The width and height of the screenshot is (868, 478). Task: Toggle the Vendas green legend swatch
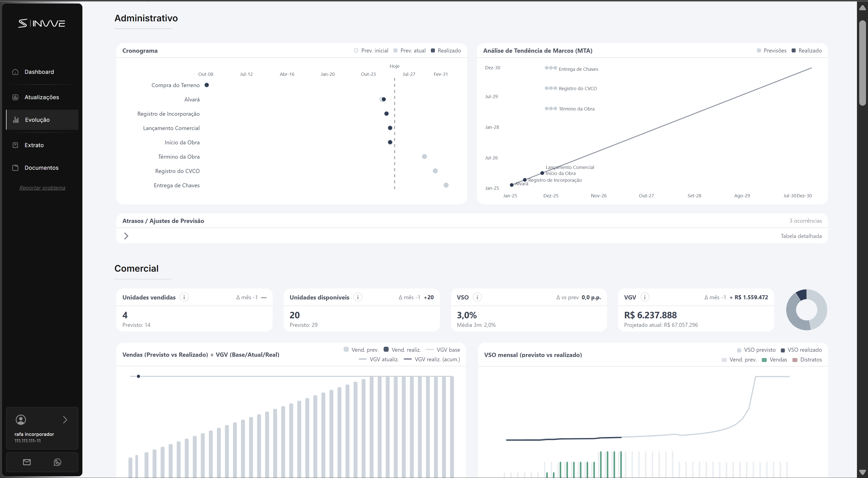pos(764,360)
